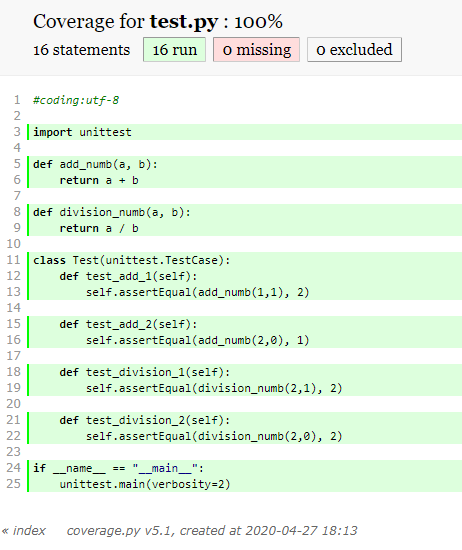Screen dimensions: 462x550
Task: Click the 'Coverage for test.py : 100%' heading
Action: [158, 22]
